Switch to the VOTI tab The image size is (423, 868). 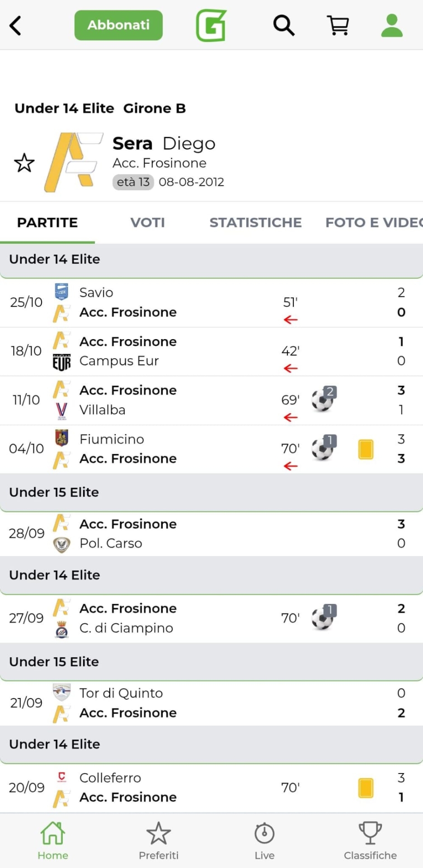pyautogui.click(x=147, y=222)
